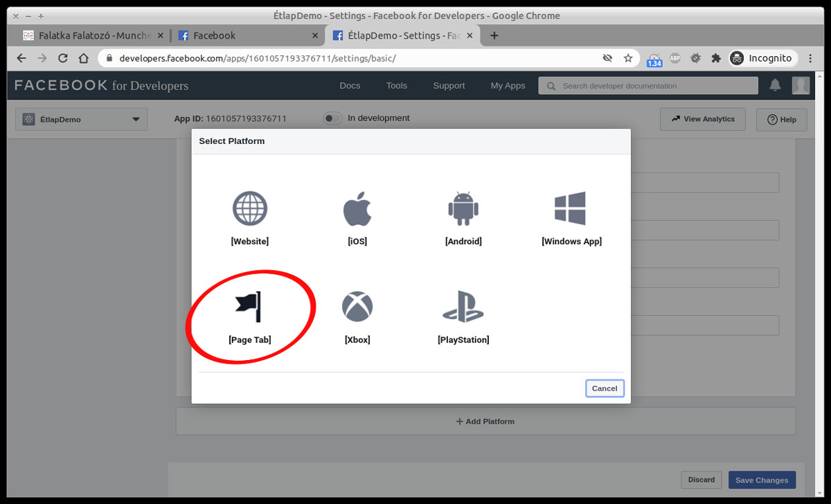Select the Xbox platform icon
Image resolution: width=831 pixels, height=504 pixels.
(x=357, y=307)
